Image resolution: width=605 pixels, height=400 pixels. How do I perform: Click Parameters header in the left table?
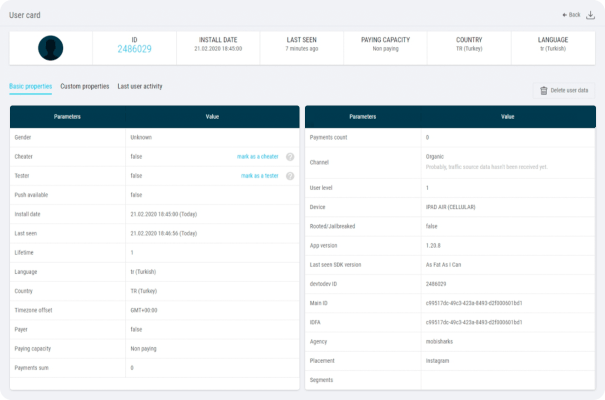(67, 117)
